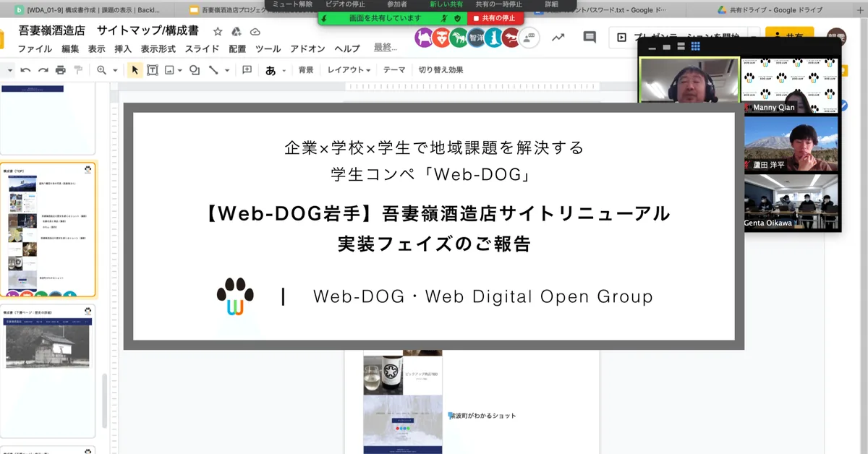Open the activity dashboard trend icon

pyautogui.click(x=558, y=38)
